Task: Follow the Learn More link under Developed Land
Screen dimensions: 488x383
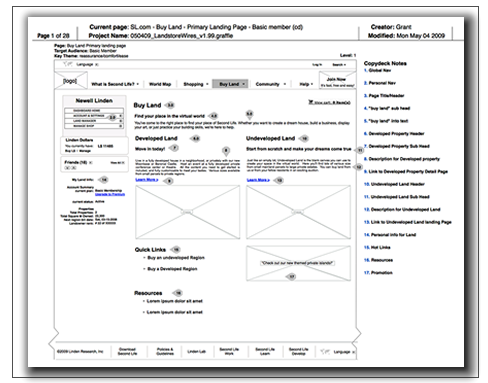Action: click(147, 180)
